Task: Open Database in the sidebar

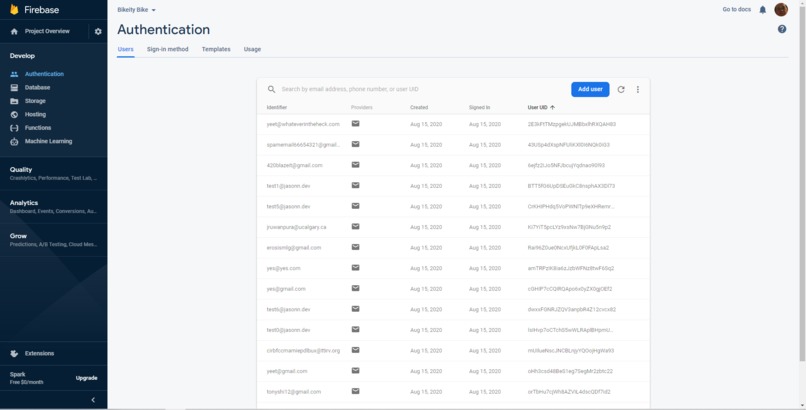Action: point(38,88)
